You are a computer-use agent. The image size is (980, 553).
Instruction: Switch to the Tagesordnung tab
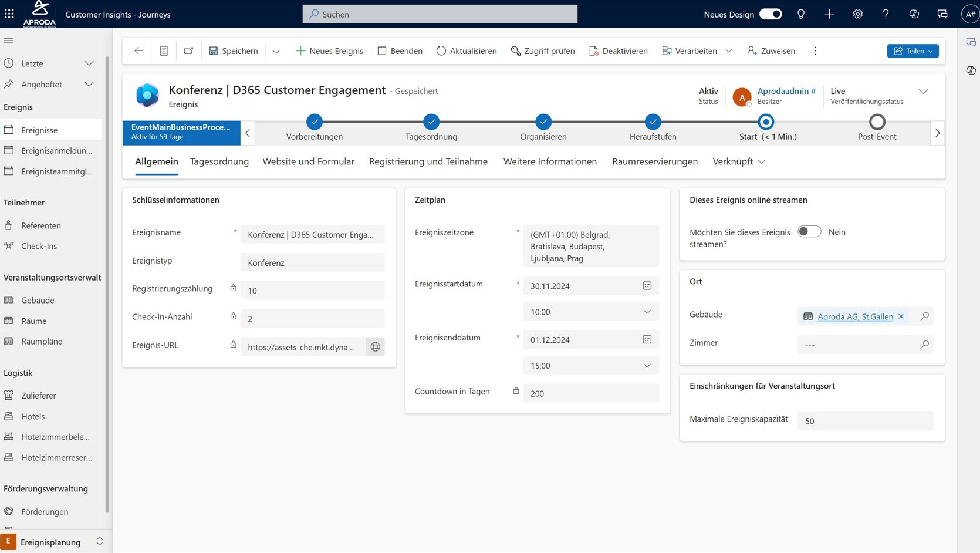pyautogui.click(x=219, y=161)
